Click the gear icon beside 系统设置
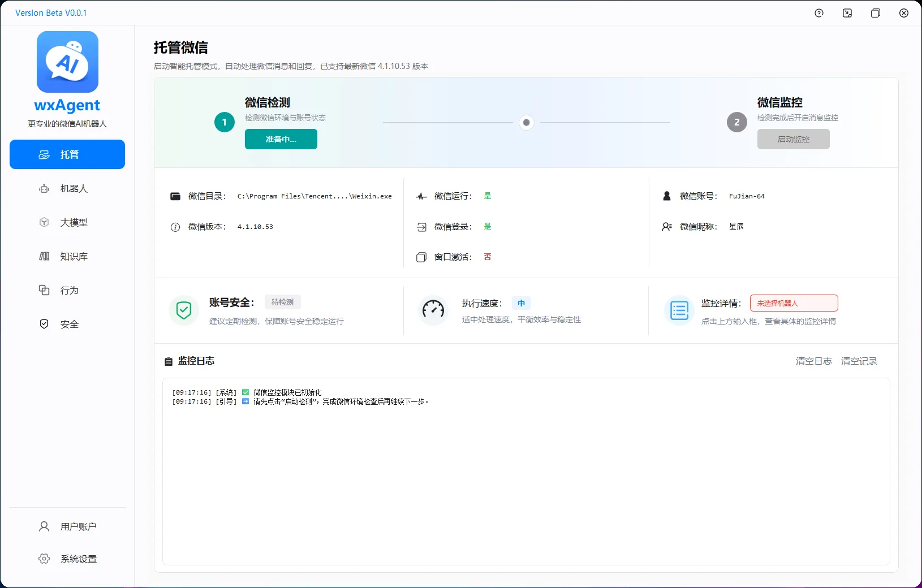 click(x=44, y=559)
